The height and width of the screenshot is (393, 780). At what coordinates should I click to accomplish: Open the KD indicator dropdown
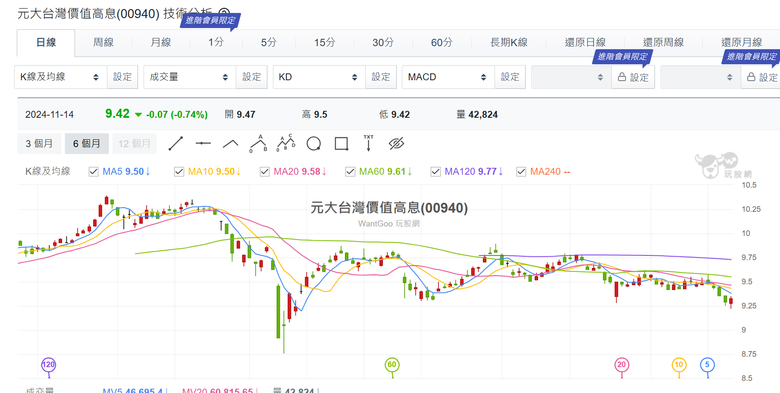coord(319,77)
